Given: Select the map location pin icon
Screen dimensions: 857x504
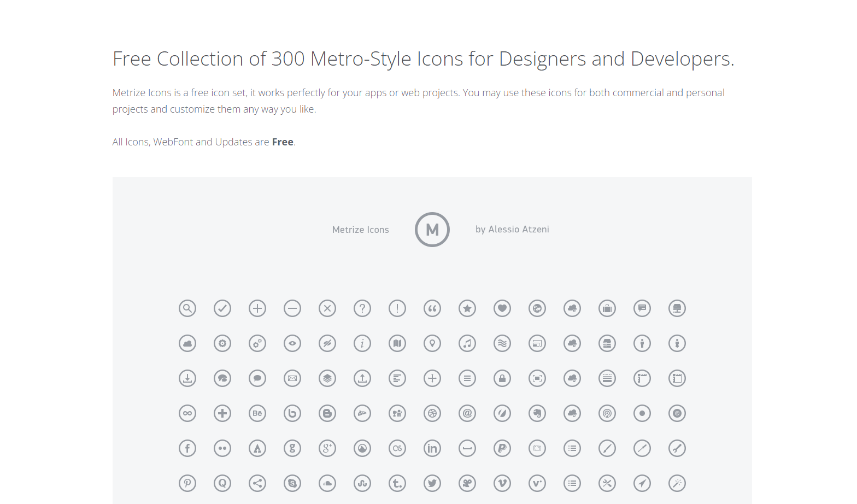Looking at the screenshot, I should tap(432, 343).
